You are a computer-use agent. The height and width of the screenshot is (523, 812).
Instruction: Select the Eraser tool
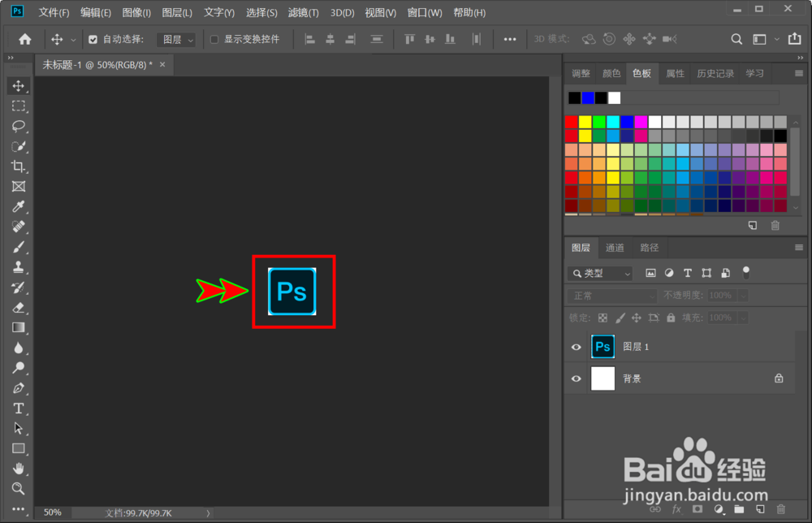[19, 308]
